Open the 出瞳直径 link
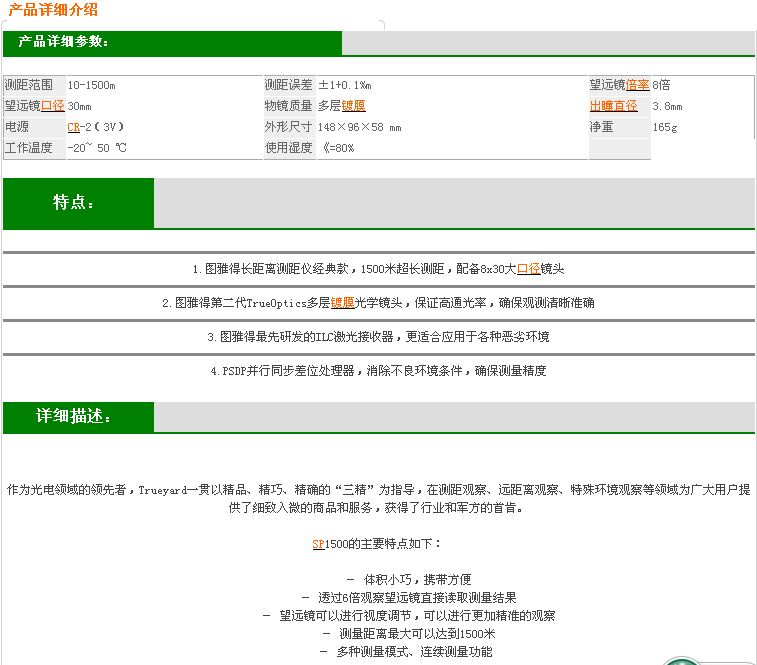The height and width of the screenshot is (665, 757). coord(613,106)
